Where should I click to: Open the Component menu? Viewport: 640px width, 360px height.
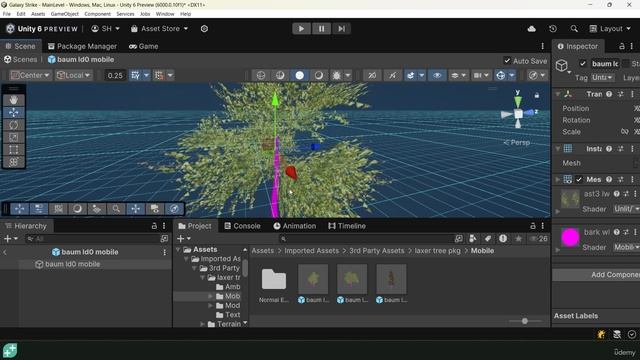(97, 14)
